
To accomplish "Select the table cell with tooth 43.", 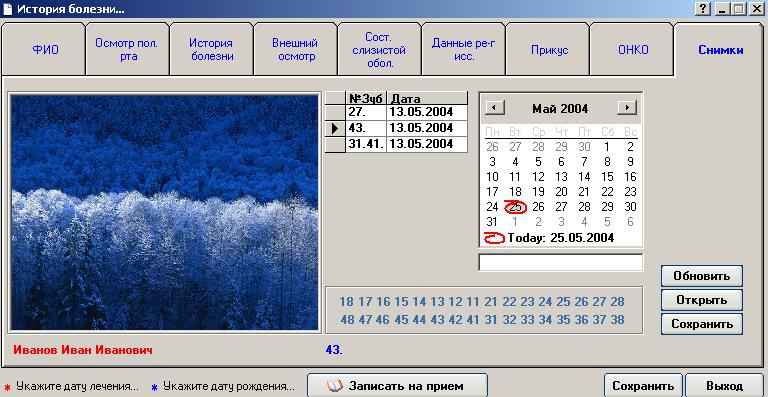I will pyautogui.click(x=366, y=128).
